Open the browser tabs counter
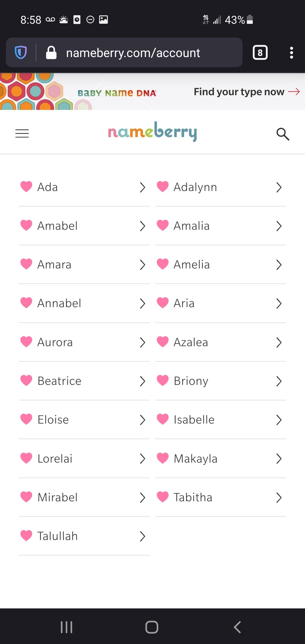 click(x=260, y=53)
